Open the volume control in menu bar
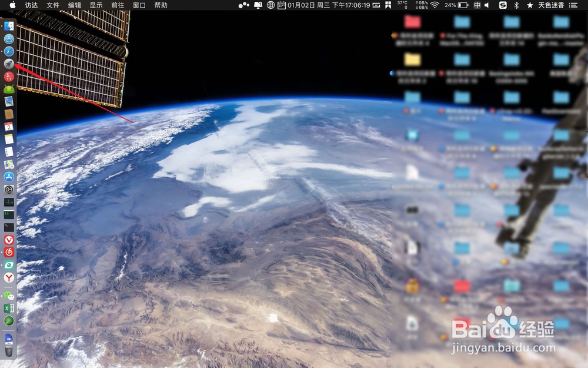This screenshot has width=588, height=368. point(487,5)
